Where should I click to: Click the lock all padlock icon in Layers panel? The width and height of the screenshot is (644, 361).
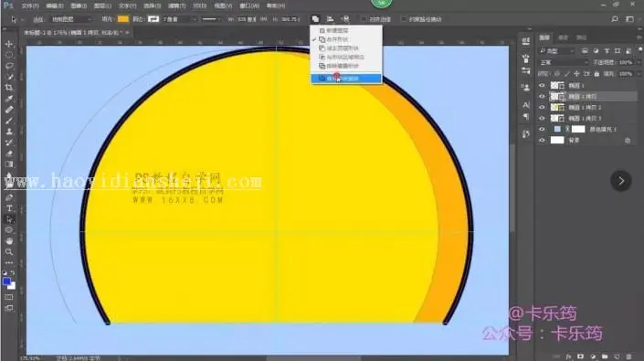(x=596, y=74)
